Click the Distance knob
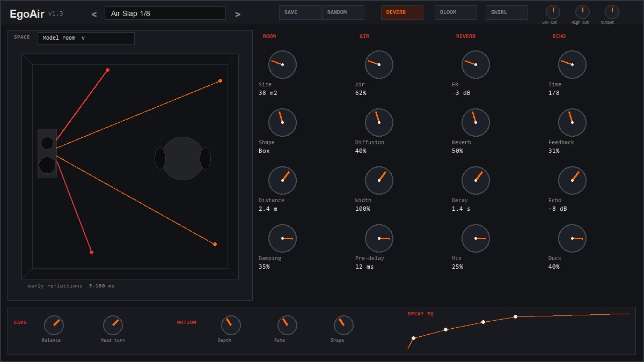Screen dimensions: 644x362 coord(282,180)
